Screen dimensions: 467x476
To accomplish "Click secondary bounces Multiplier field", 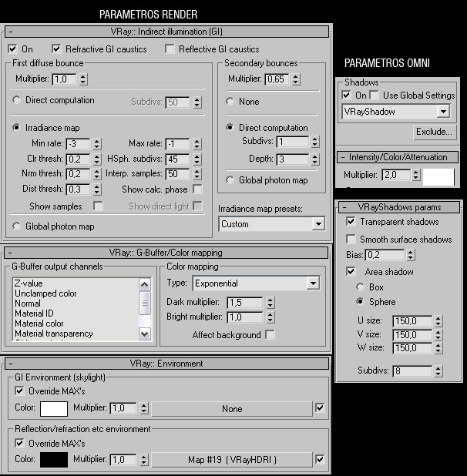I will pyautogui.click(x=277, y=79).
